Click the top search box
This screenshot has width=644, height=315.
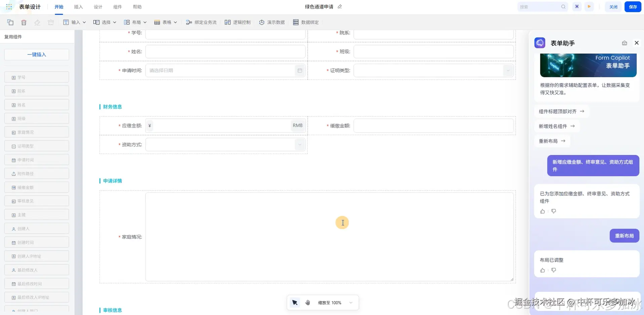[542, 7]
